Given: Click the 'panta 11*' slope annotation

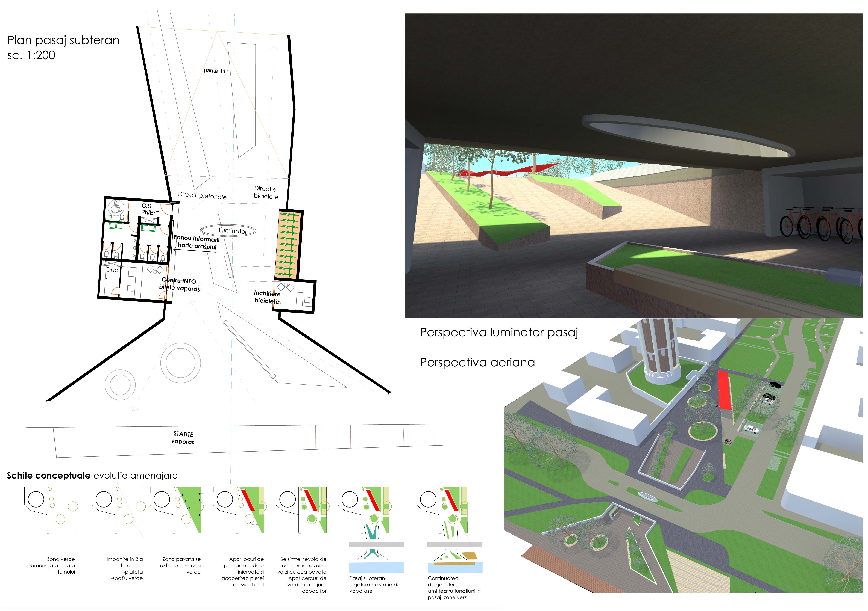Looking at the screenshot, I should click(215, 71).
